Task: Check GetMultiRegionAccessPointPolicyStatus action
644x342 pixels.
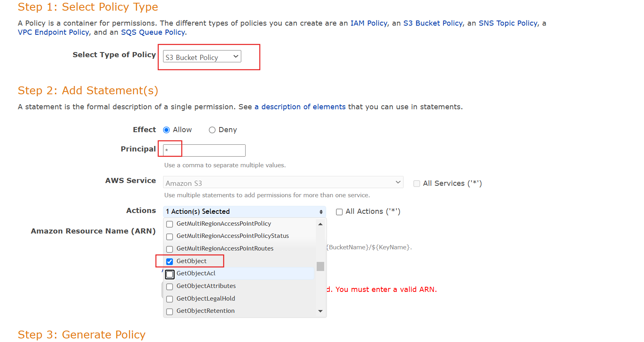Action: [x=170, y=237]
